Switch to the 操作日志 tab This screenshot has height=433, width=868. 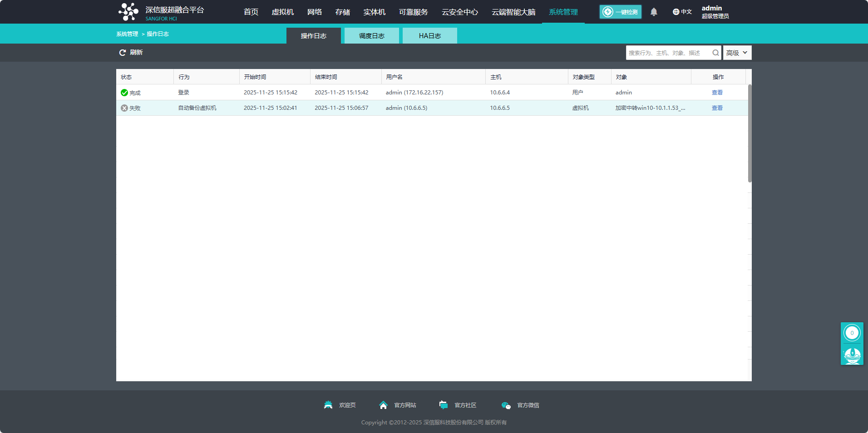tap(314, 36)
